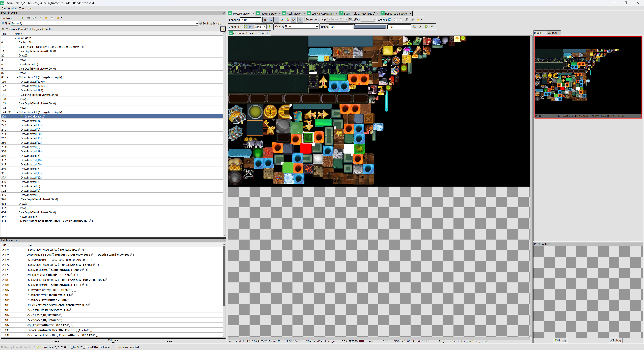Click the save texture floppy icon in Actions
This screenshot has height=350, width=644.
390,20
